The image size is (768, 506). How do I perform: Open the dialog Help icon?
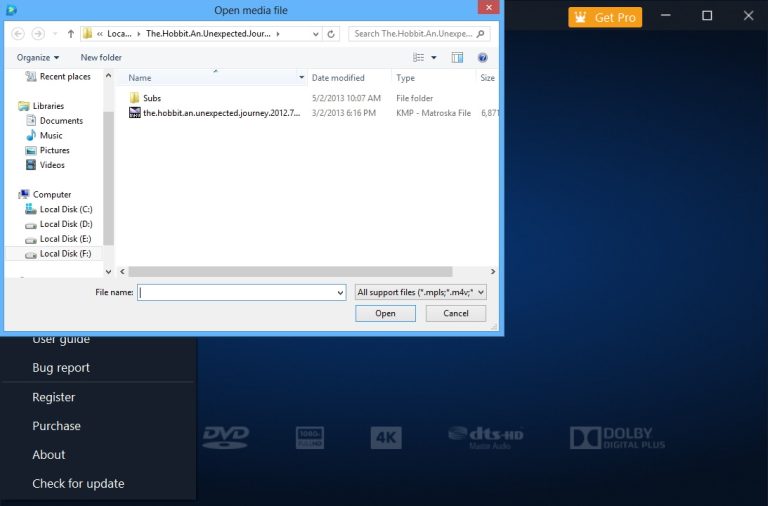tap(483, 58)
